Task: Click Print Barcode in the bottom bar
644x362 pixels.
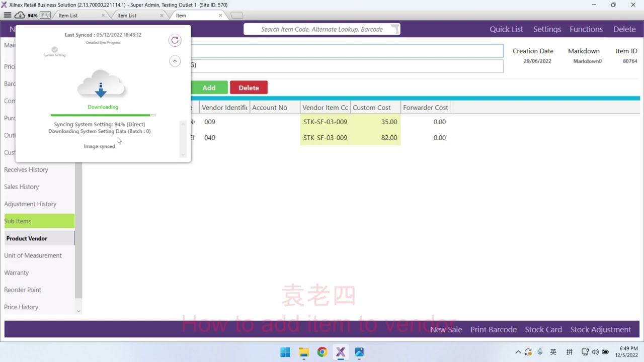Action: click(494, 329)
